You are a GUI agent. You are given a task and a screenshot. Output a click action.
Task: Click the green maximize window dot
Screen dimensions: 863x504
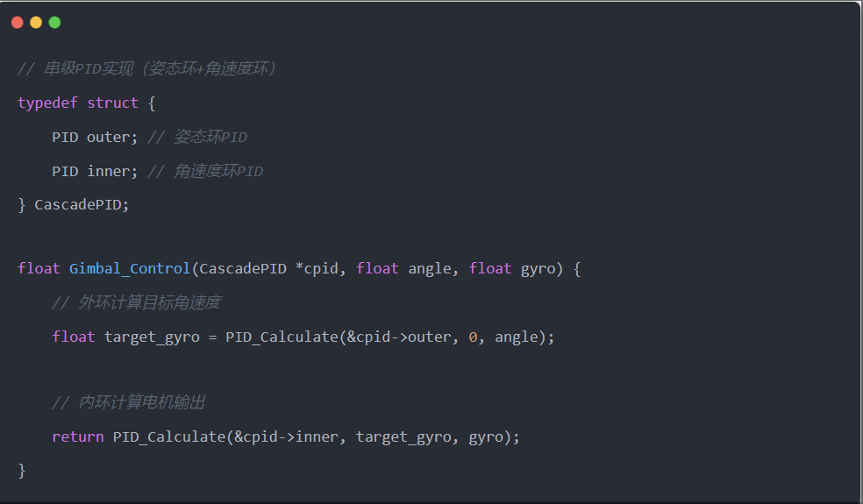[x=54, y=23]
